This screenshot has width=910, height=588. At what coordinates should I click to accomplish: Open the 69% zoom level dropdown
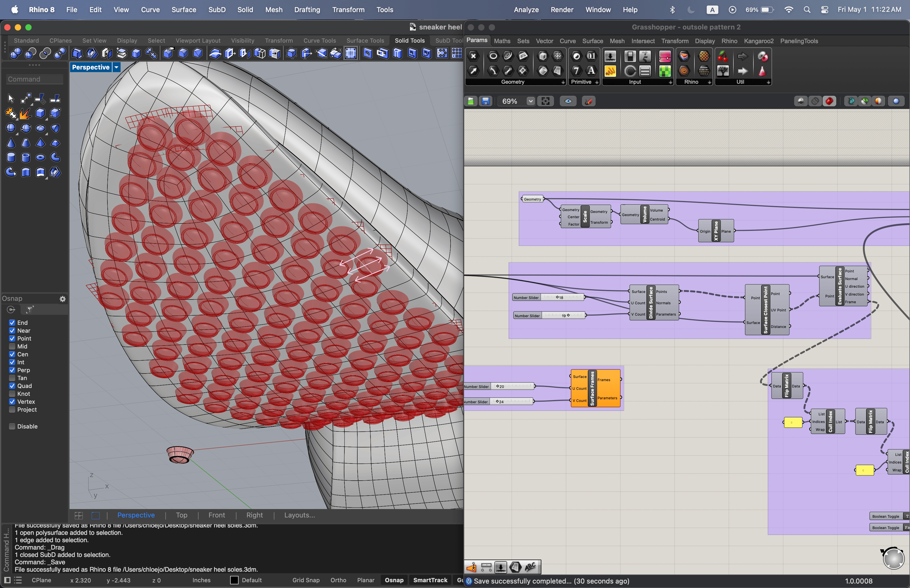530,101
